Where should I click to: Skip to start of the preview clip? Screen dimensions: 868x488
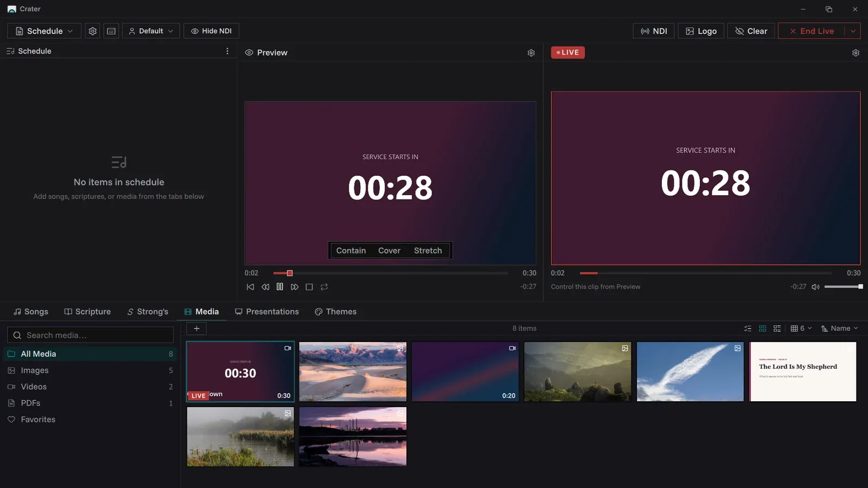(250, 287)
